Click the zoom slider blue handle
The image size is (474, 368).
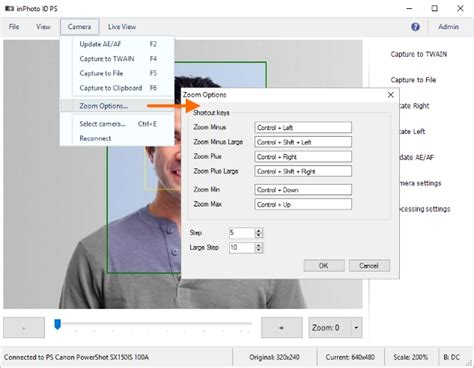pyautogui.click(x=58, y=324)
